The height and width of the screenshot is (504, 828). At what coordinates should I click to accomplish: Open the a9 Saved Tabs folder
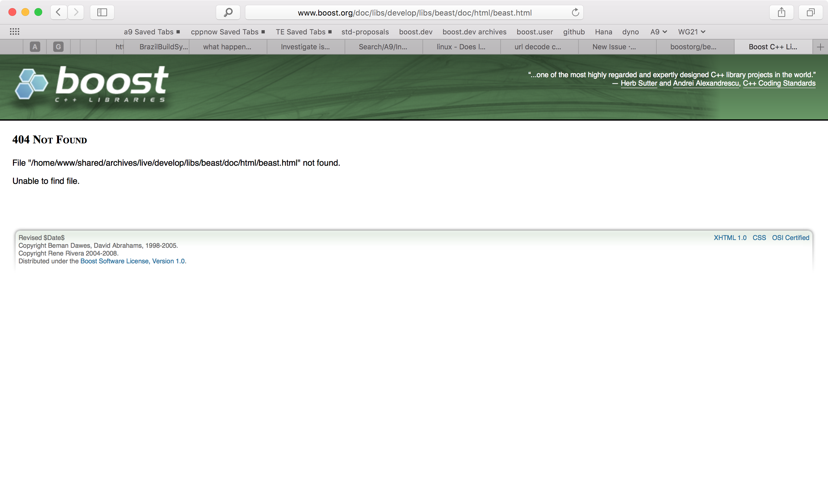(152, 31)
